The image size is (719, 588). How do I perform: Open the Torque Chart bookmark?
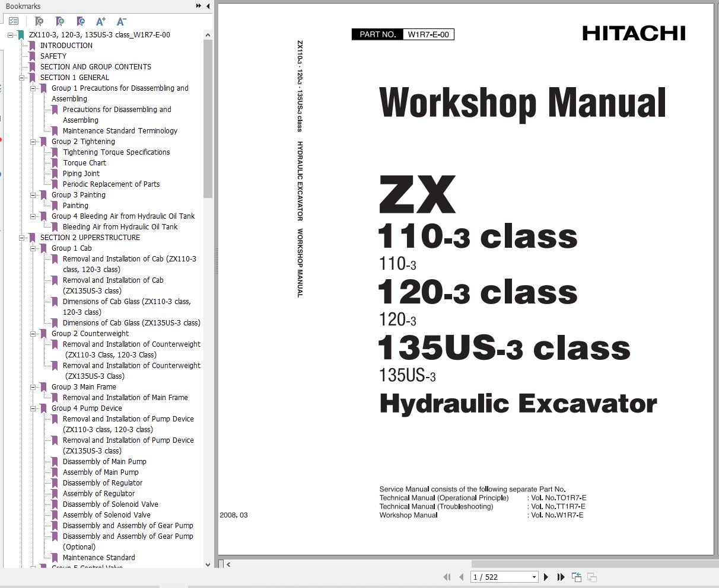point(85,163)
